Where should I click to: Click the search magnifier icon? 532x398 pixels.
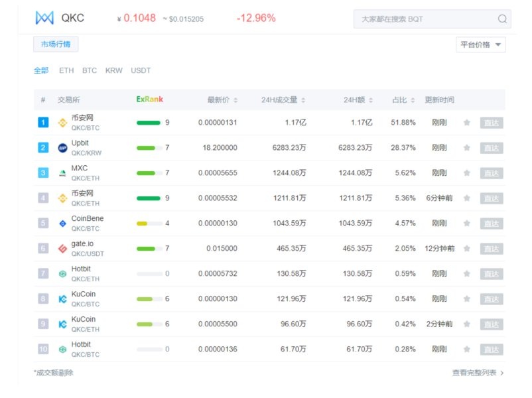coord(502,19)
